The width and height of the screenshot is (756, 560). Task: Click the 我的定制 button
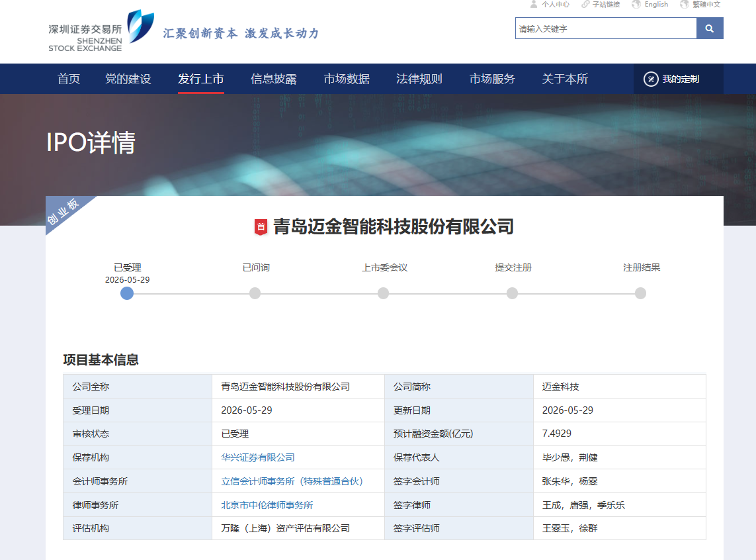[679, 79]
